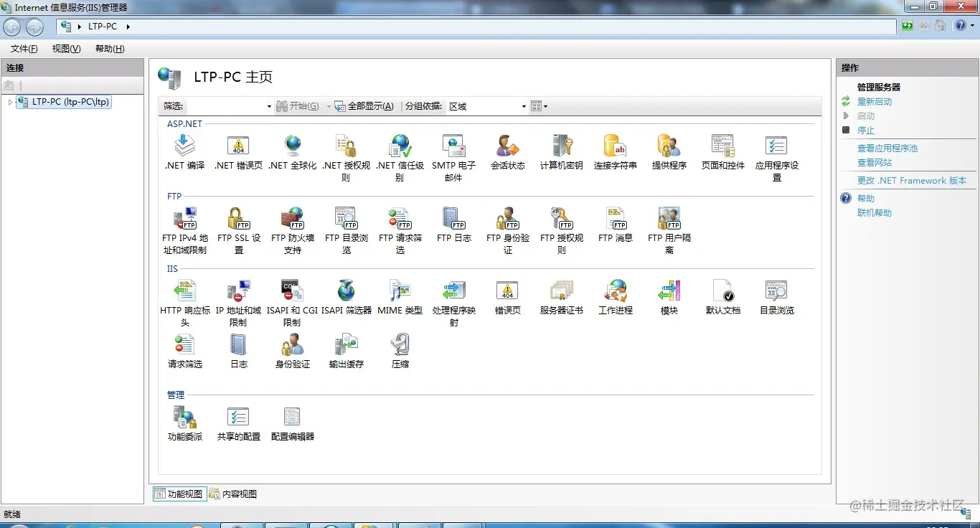This screenshot has width=980, height=528.
Task: Switch to the 功能视图 tab
Action: pyautogui.click(x=180, y=494)
